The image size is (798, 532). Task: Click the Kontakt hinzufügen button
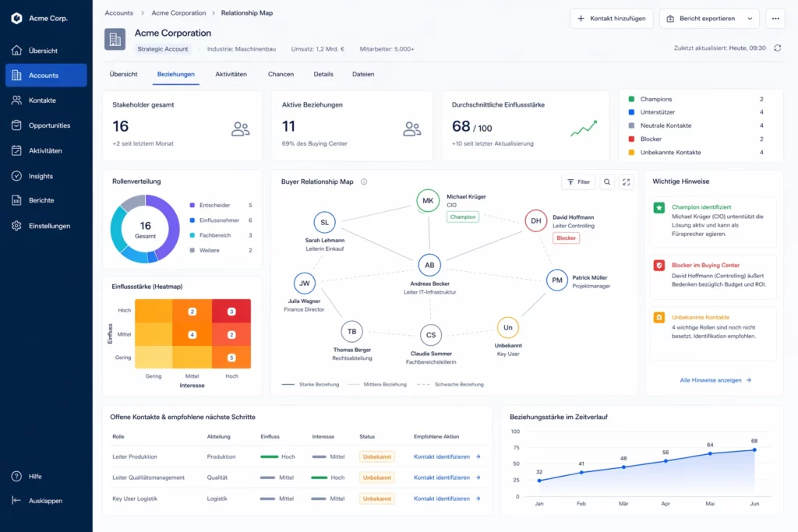click(612, 19)
